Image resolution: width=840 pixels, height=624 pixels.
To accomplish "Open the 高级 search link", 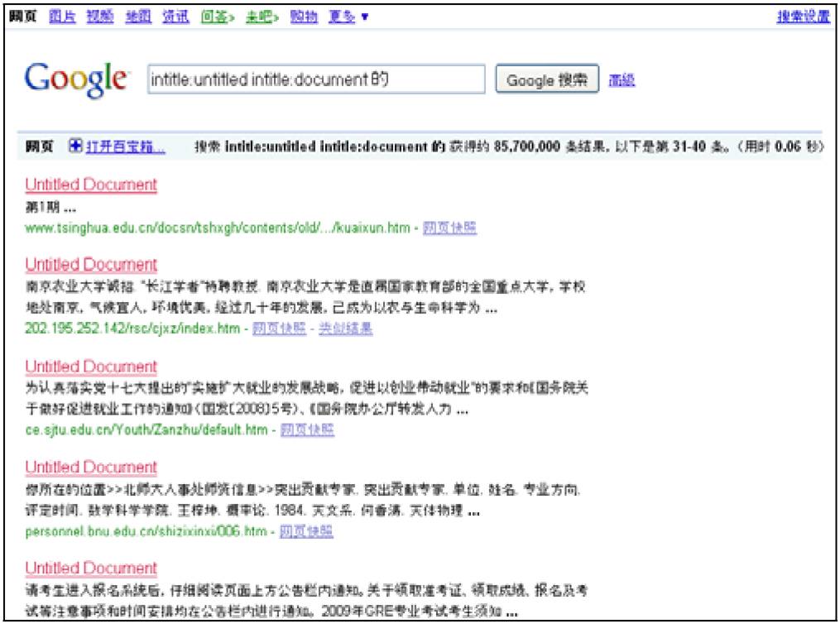I will pos(622,79).
